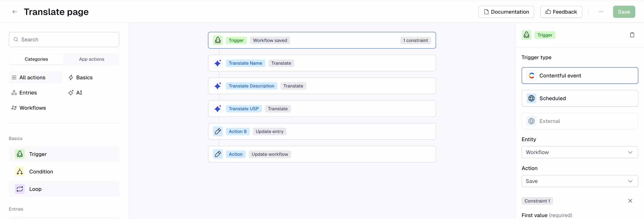Select the Translate Description label
The height and width of the screenshot is (219, 644).
pyautogui.click(x=251, y=86)
